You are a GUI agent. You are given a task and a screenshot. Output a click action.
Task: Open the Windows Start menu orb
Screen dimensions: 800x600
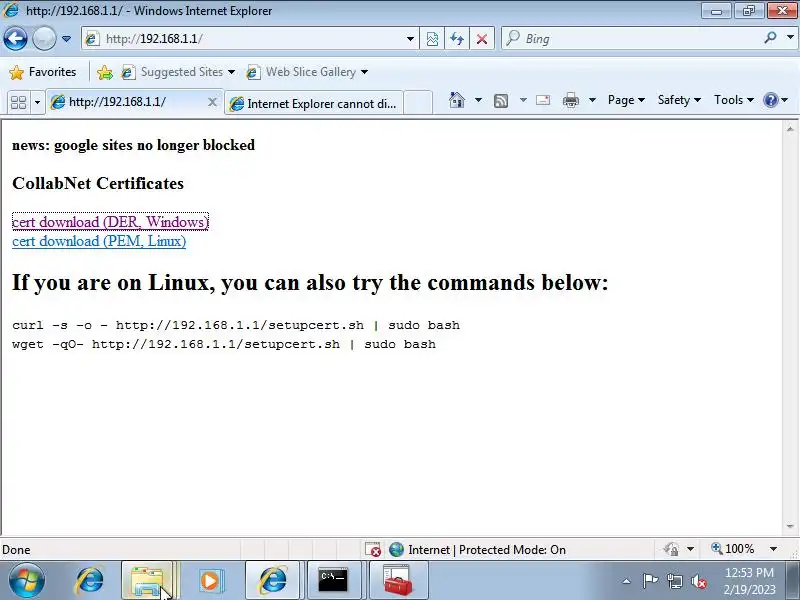pyautogui.click(x=26, y=580)
